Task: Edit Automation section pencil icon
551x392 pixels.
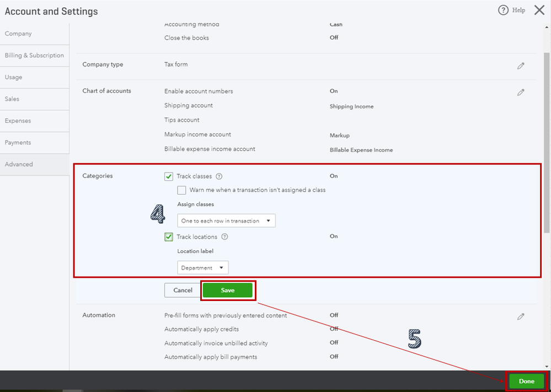Action: 521,316
